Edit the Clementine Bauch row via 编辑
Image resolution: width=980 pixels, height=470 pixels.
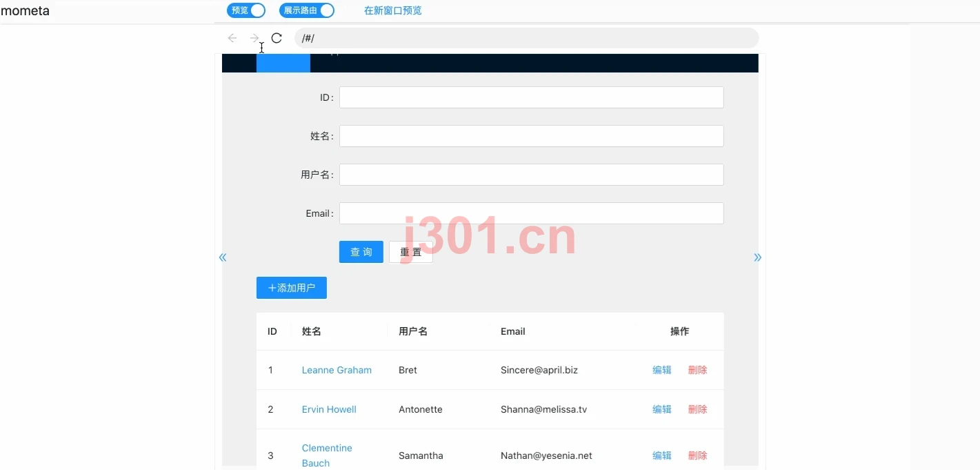click(662, 456)
